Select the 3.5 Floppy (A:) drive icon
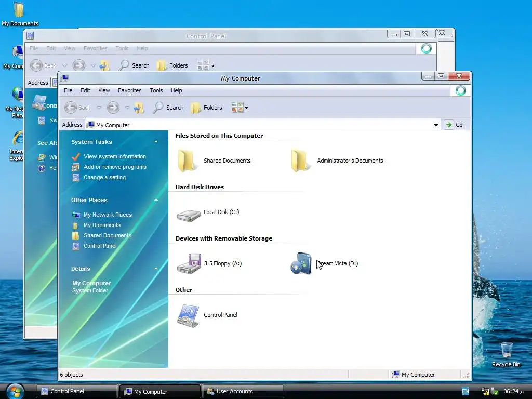Screen dimensions: 532x399 tap(189, 263)
